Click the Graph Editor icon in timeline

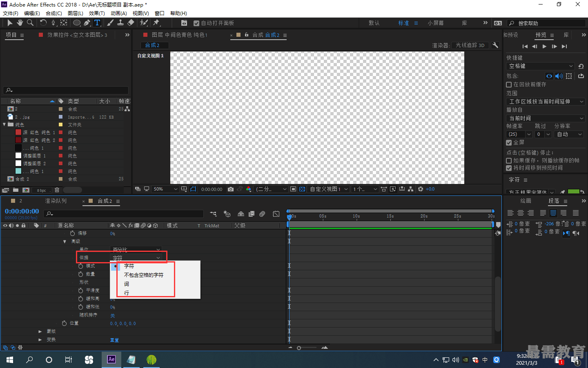pyautogui.click(x=276, y=214)
